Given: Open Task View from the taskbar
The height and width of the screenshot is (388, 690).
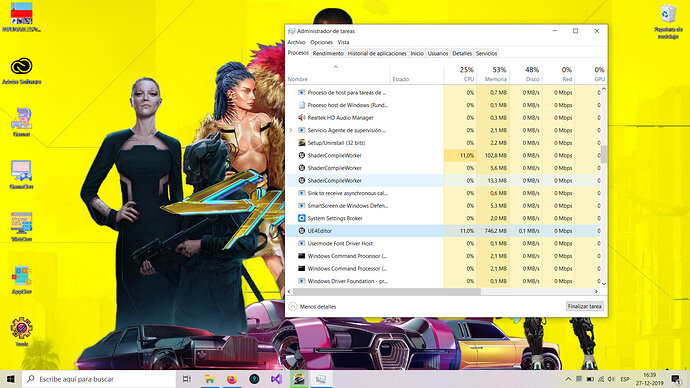Looking at the screenshot, I should pyautogui.click(x=187, y=379).
